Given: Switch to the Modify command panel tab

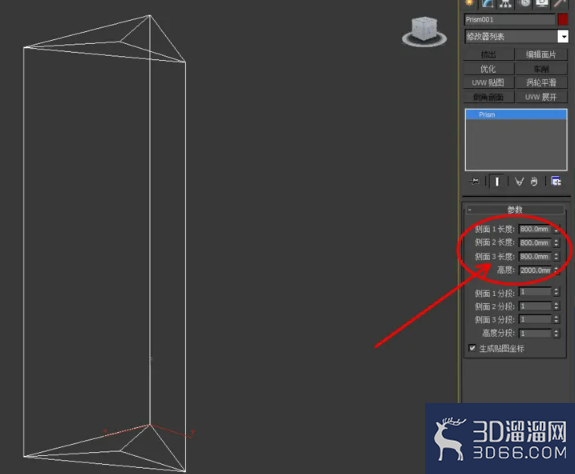Looking at the screenshot, I should (x=488, y=3).
